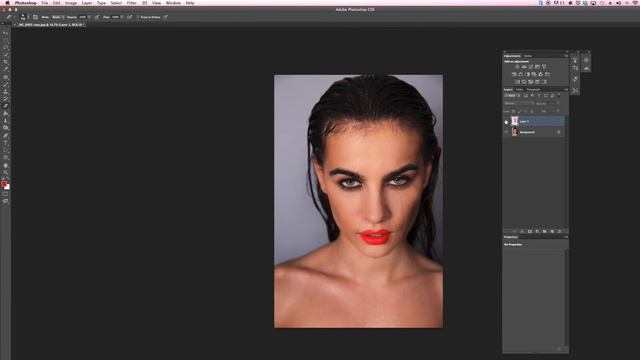
Task: Select the Background layer row
Action: click(x=535, y=132)
